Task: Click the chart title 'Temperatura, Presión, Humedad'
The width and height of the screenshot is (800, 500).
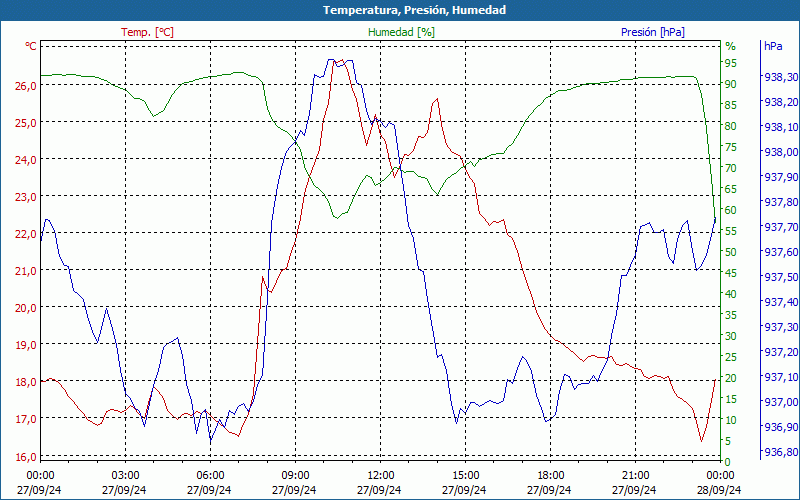Action: (414, 10)
